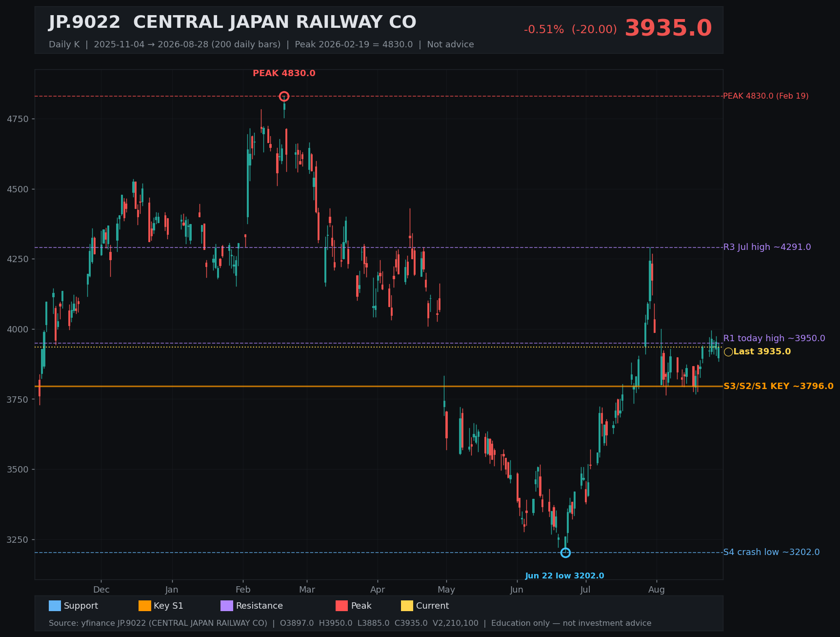Click the 4000 price axis label

click(18, 329)
